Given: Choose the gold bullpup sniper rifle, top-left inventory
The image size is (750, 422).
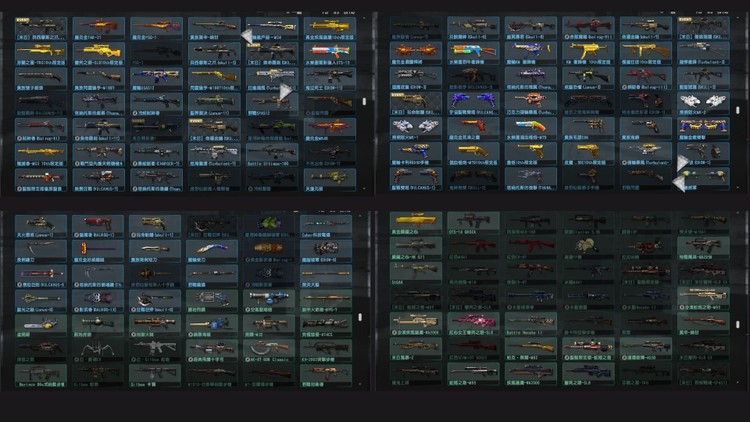Looking at the screenshot, I should pyautogui.click(x=99, y=54).
